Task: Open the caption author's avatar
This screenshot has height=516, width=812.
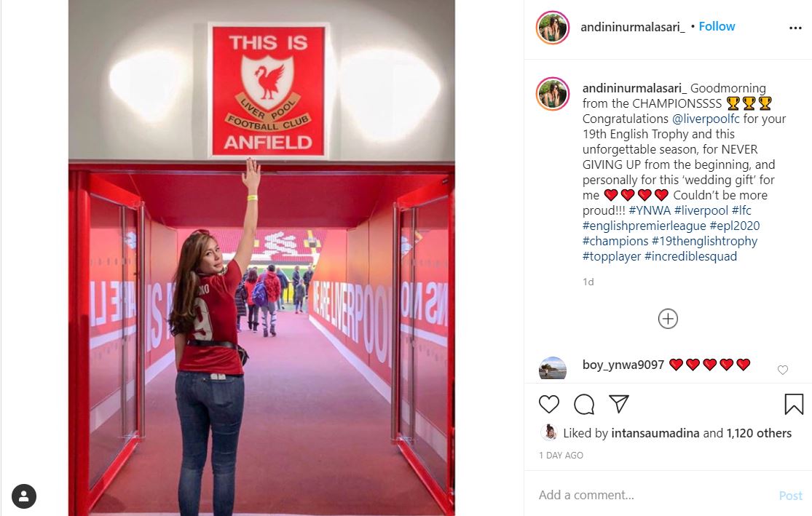Action: (553, 94)
